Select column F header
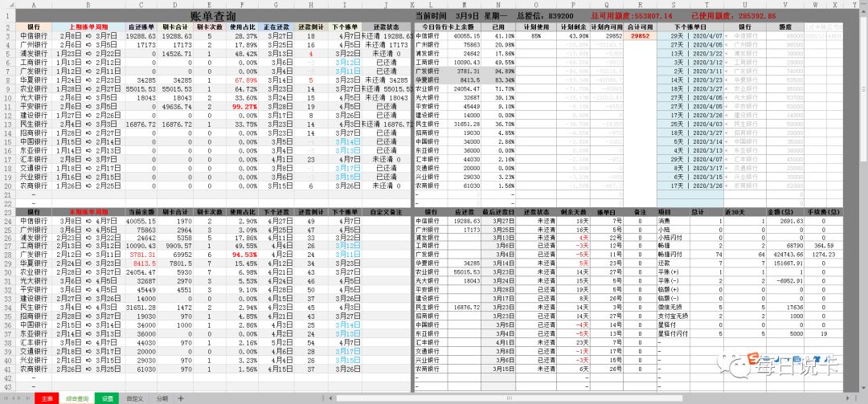 click(x=242, y=5)
